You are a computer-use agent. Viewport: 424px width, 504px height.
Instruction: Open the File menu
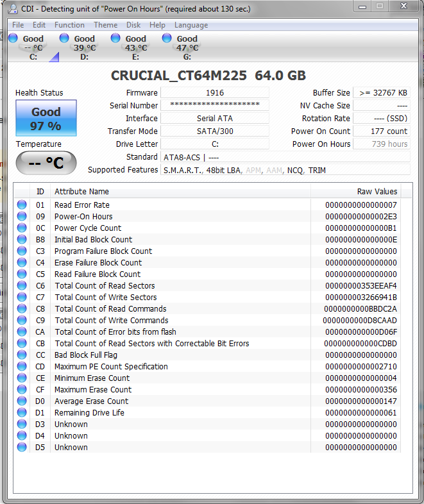(18, 25)
